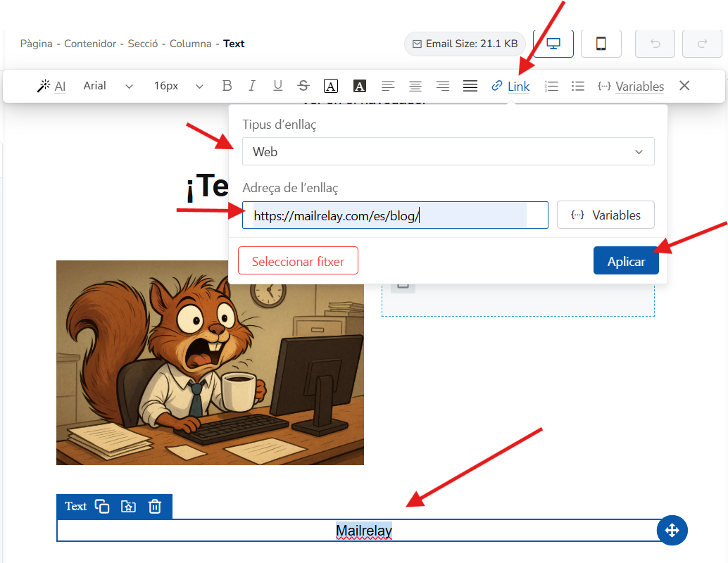Duplicate the Text block
This screenshot has height=563, width=728.
(x=101, y=506)
